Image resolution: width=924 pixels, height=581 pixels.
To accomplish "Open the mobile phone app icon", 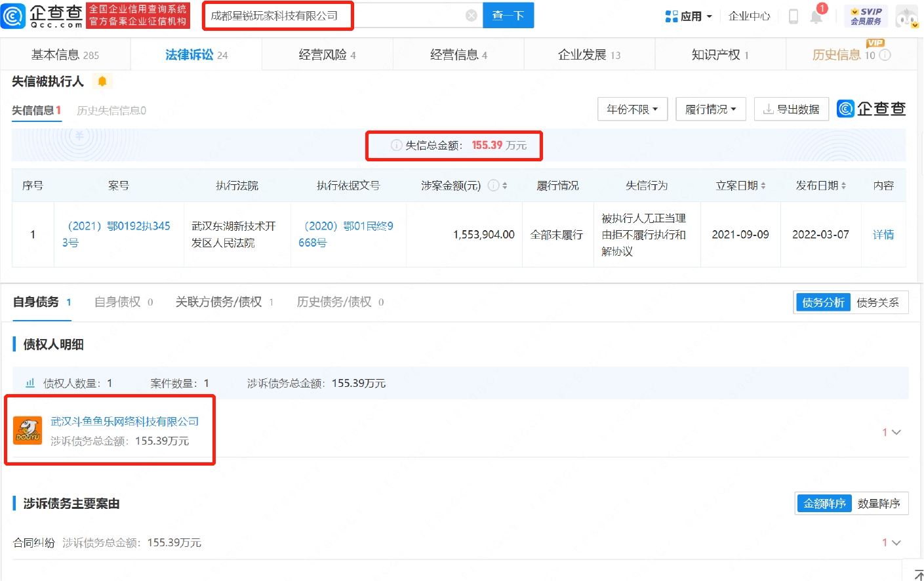I will tap(793, 16).
